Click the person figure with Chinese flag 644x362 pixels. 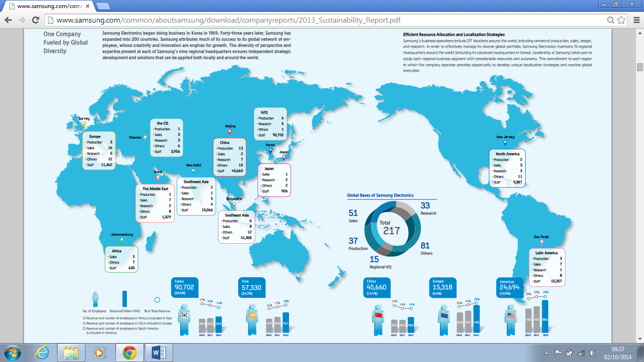click(378, 319)
